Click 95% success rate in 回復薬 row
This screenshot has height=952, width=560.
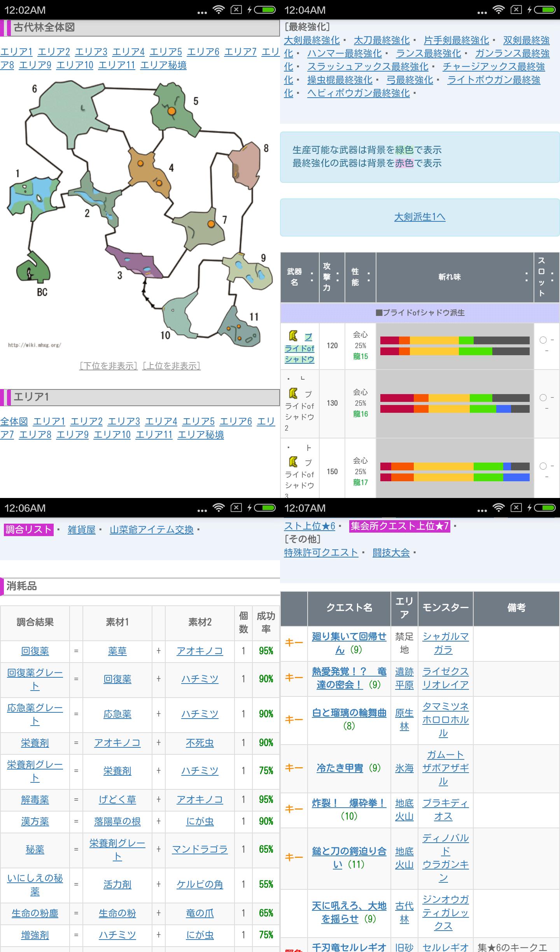tap(266, 651)
